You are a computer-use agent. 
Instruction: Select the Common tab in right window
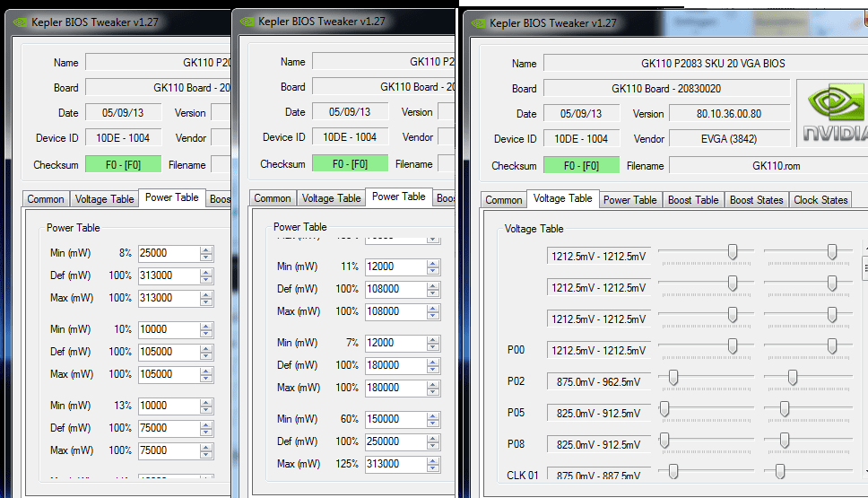click(x=504, y=200)
